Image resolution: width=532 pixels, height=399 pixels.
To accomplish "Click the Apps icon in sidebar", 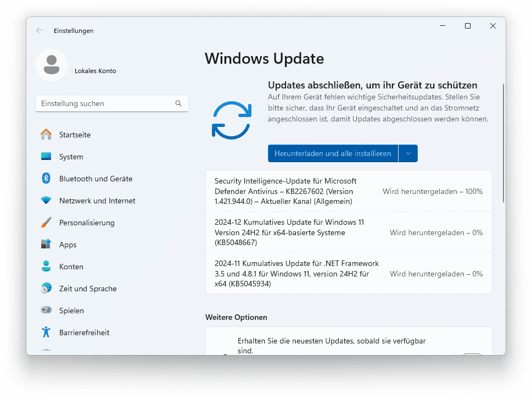I will click(x=46, y=244).
